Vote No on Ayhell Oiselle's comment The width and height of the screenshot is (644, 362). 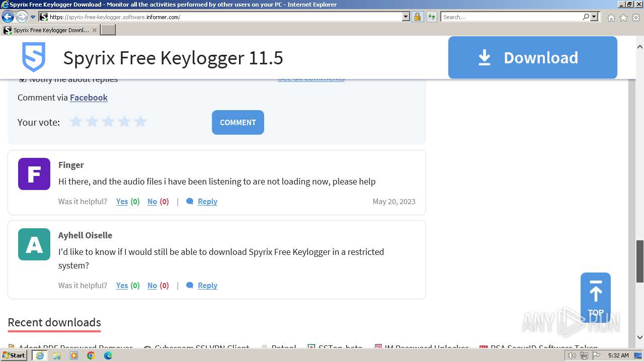[152, 285]
